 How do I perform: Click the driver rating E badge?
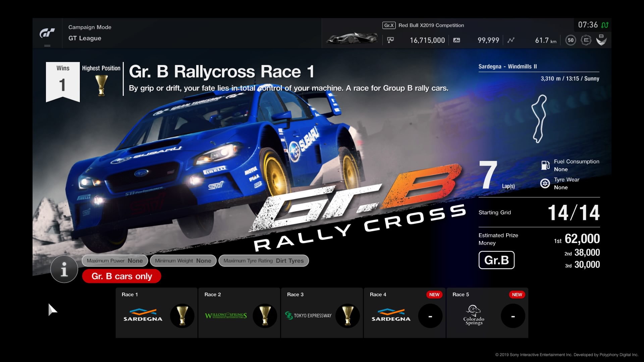(586, 40)
